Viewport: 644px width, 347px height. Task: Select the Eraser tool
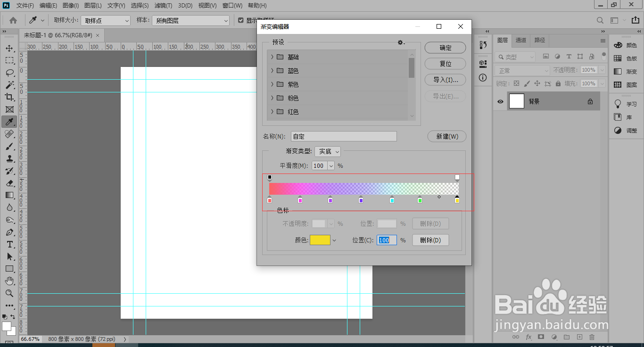(x=9, y=183)
